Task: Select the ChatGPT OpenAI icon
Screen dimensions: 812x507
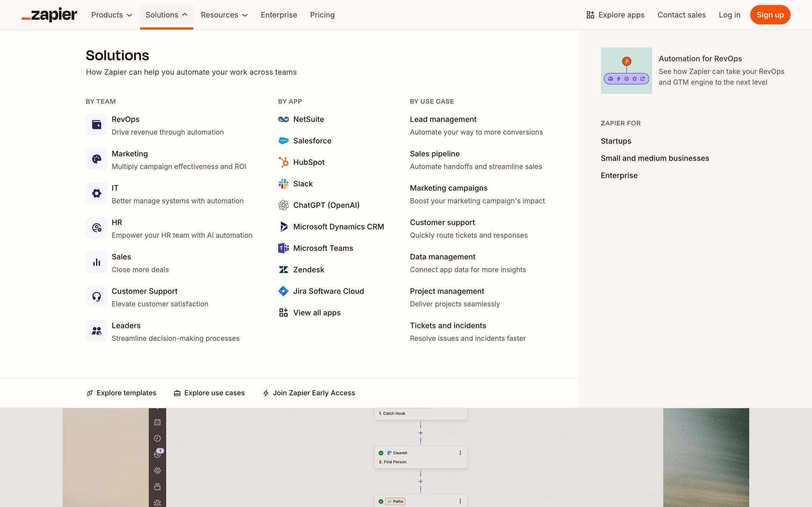Action: point(283,205)
